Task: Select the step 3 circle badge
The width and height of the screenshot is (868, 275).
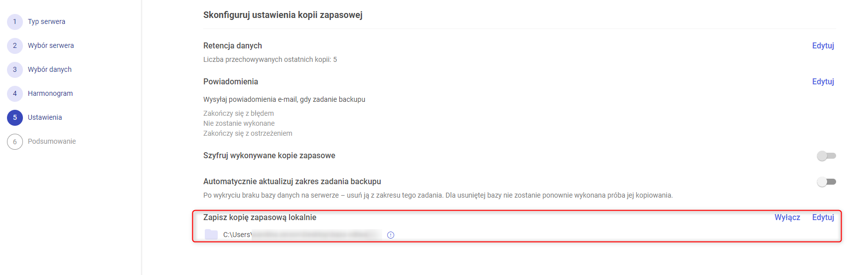Action: (15, 70)
